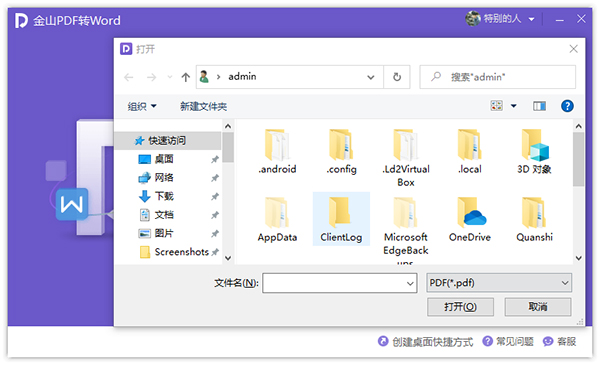Open the 组织 menu
The image size is (600, 365).
coord(142,106)
